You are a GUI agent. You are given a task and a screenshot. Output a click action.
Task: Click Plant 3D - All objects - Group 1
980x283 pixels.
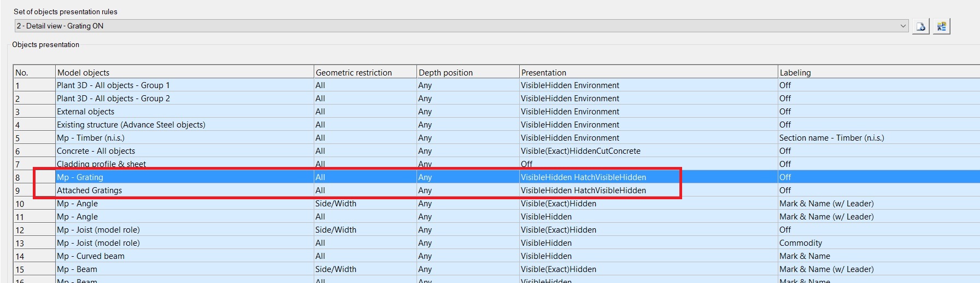tap(113, 85)
